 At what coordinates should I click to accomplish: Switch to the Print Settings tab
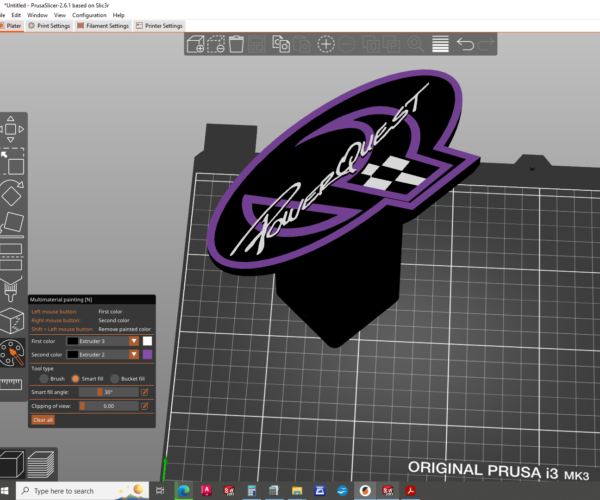pos(49,26)
